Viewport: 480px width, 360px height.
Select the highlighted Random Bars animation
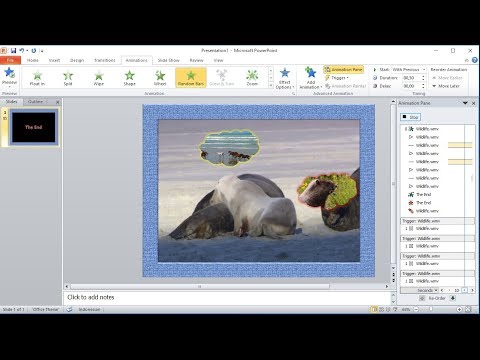point(191,78)
